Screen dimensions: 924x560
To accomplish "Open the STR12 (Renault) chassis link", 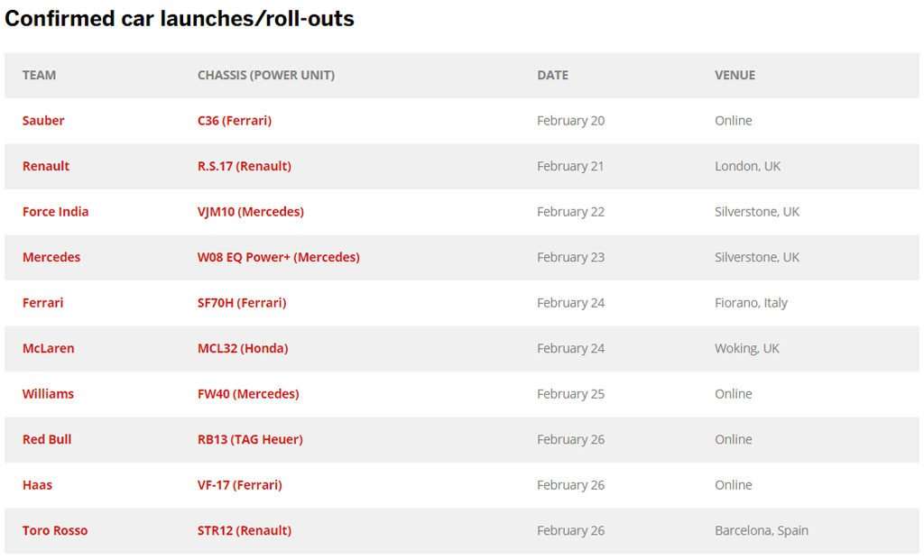I will 244,530.
